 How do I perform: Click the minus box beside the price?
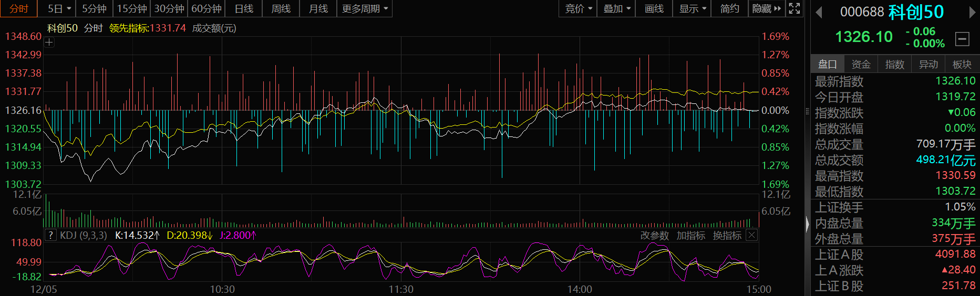tap(962, 38)
